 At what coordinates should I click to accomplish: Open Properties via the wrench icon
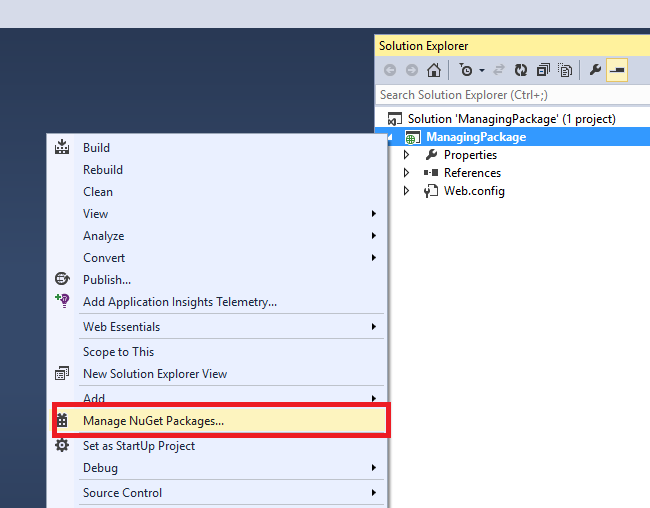[x=594, y=70]
